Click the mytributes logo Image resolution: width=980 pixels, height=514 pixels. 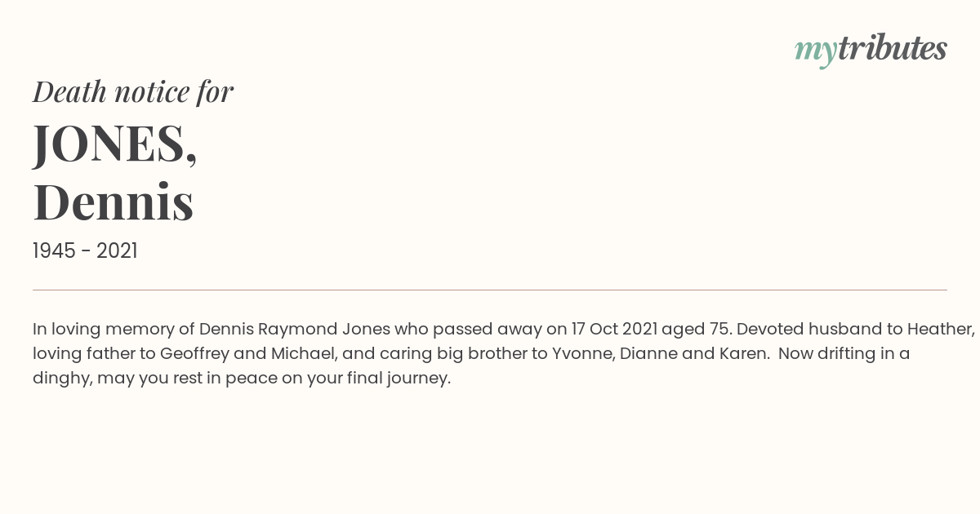870,49
